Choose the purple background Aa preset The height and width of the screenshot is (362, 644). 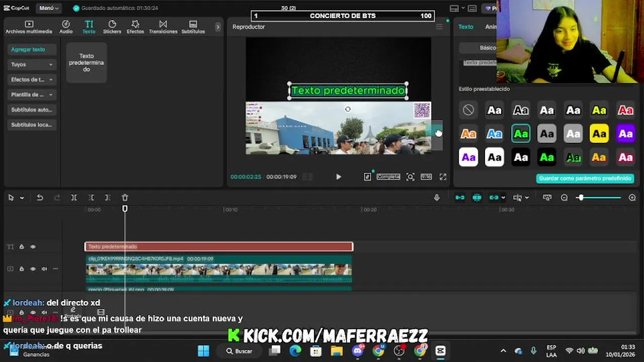point(625,134)
